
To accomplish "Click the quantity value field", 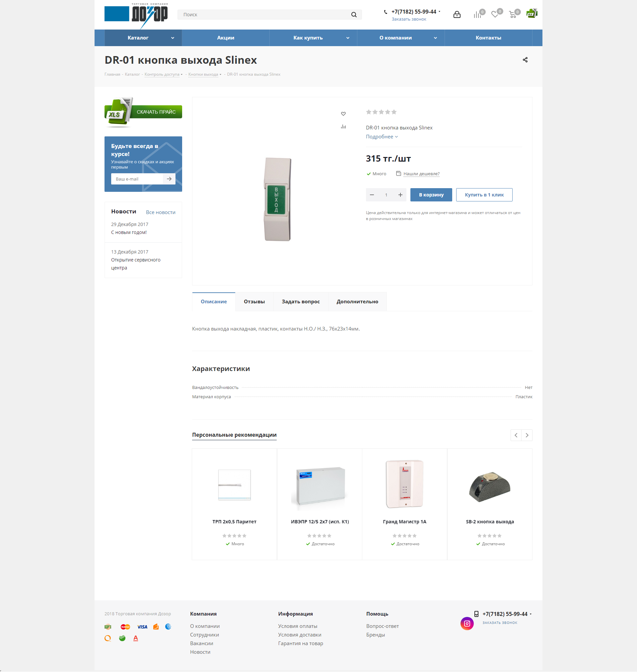I will point(386,195).
